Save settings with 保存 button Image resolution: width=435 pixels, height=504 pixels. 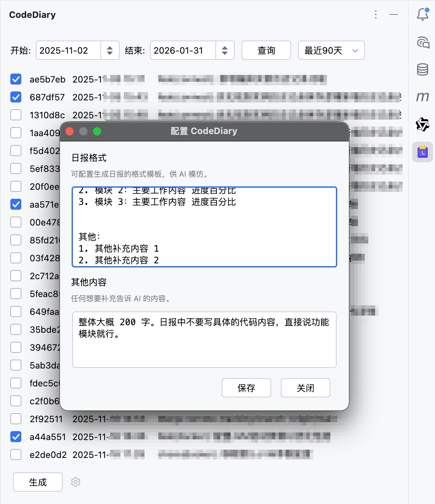pyautogui.click(x=246, y=388)
